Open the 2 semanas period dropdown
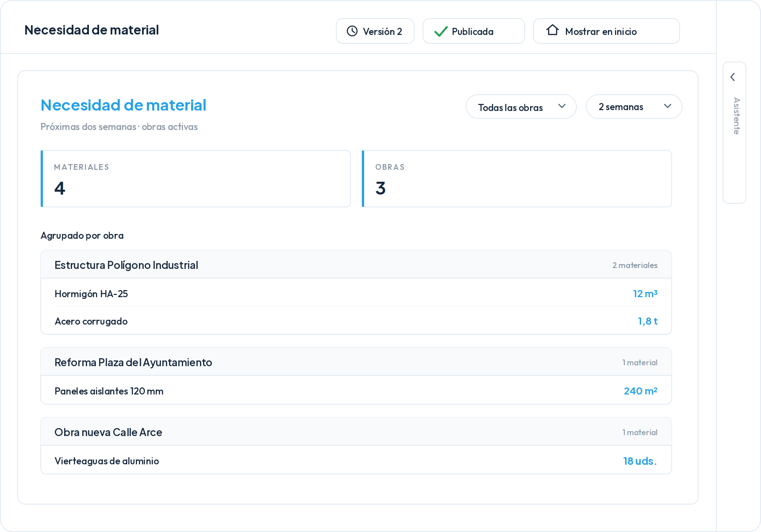The image size is (761, 532). pos(634,107)
